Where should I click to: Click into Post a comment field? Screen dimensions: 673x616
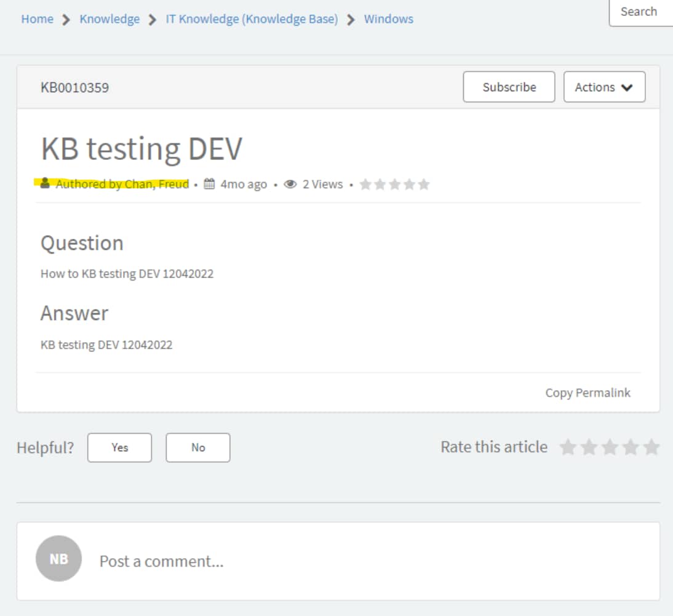tap(338, 561)
